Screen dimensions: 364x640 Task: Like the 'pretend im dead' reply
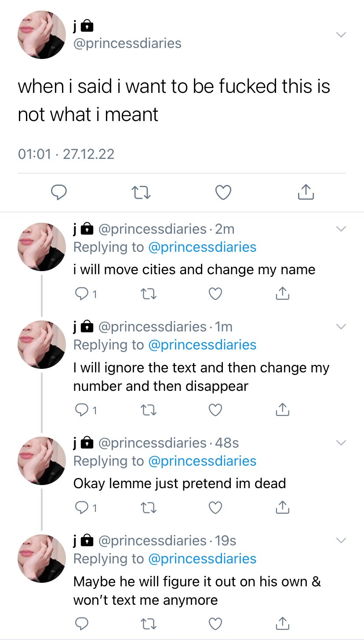click(215, 508)
